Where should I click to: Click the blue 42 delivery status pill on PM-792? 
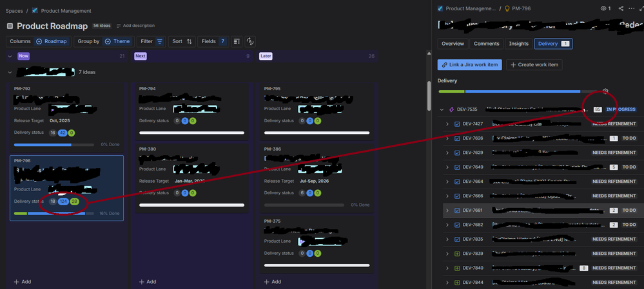63,133
